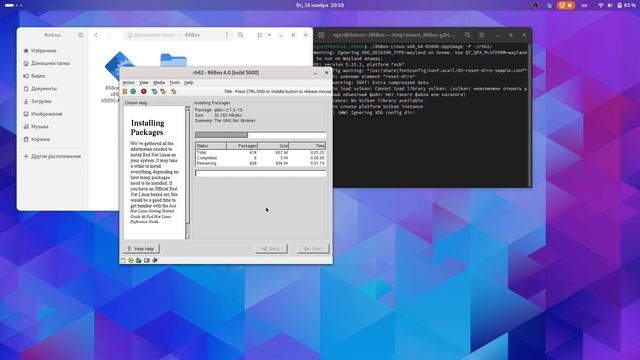Click the orange recording indicator in top bar
This screenshot has height=360, width=640.
[x=566, y=5]
